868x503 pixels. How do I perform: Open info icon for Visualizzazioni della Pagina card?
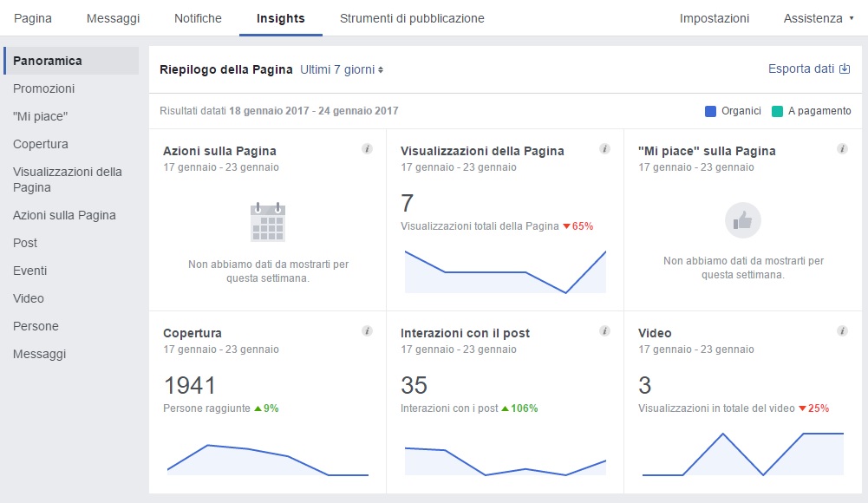tap(604, 149)
